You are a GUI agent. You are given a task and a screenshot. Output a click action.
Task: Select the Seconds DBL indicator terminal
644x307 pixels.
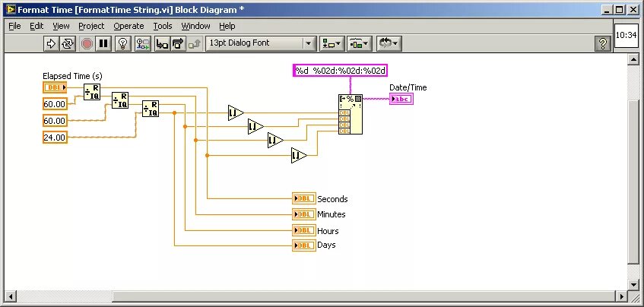point(304,198)
